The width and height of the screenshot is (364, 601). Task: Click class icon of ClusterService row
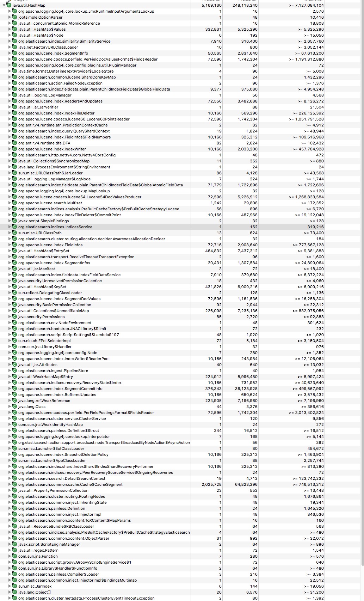(x=14, y=419)
